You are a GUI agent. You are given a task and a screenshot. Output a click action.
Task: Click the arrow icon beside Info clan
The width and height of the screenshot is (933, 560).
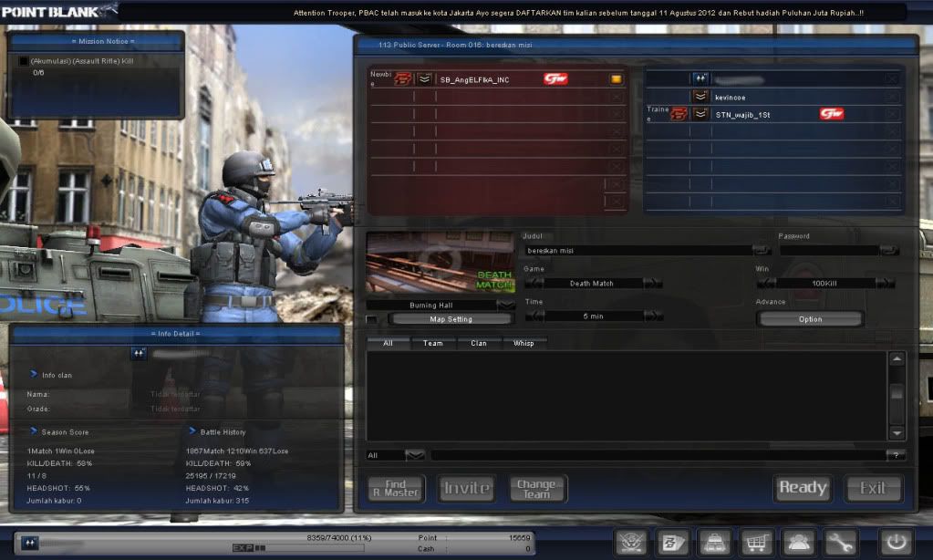pos(34,374)
